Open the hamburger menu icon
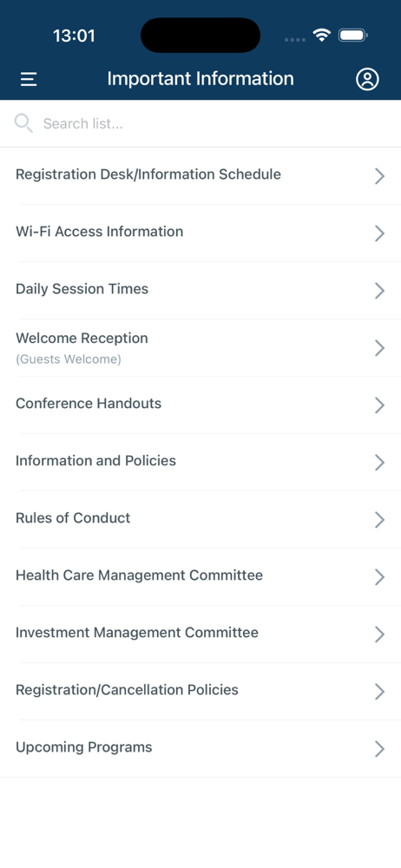The height and width of the screenshot is (868, 401). click(x=29, y=80)
